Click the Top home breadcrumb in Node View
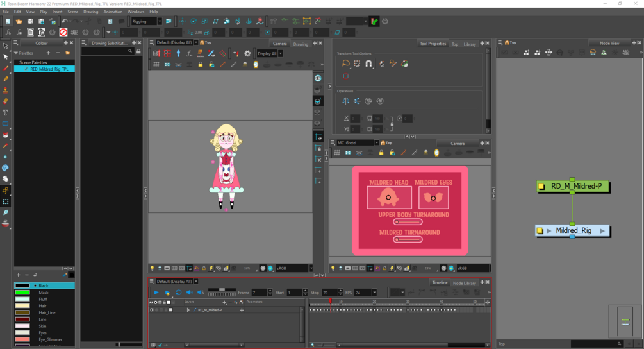644x349 pixels. [511, 42]
